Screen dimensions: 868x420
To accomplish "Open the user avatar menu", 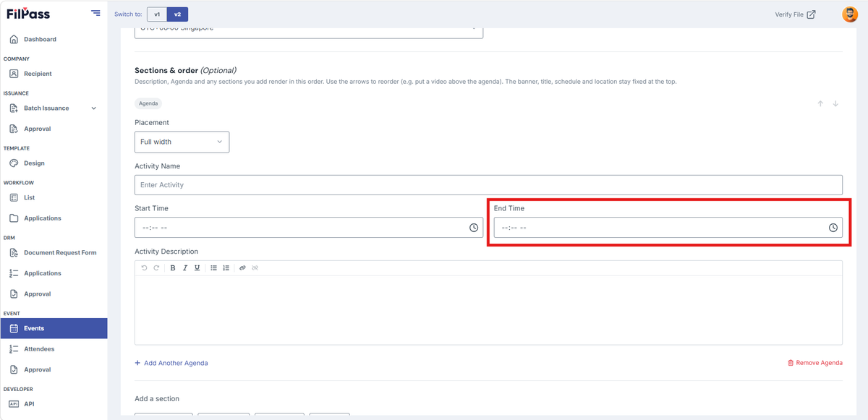I will pos(850,14).
